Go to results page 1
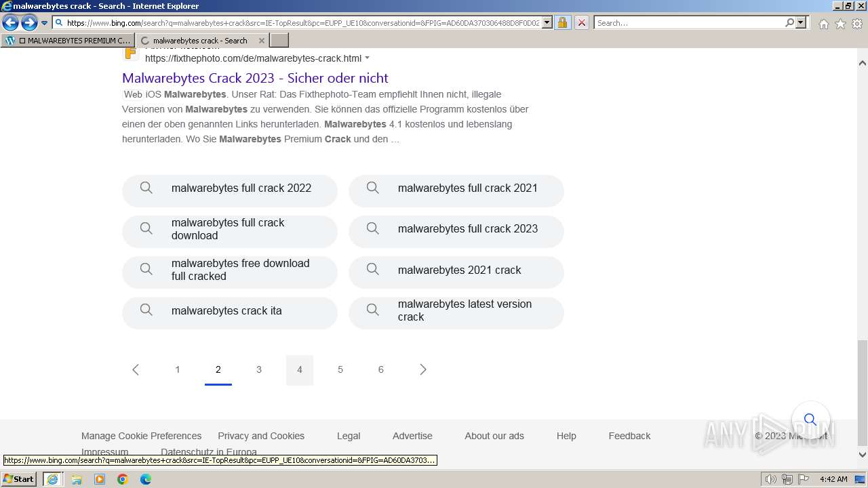The height and width of the screenshot is (488, 868). (178, 369)
